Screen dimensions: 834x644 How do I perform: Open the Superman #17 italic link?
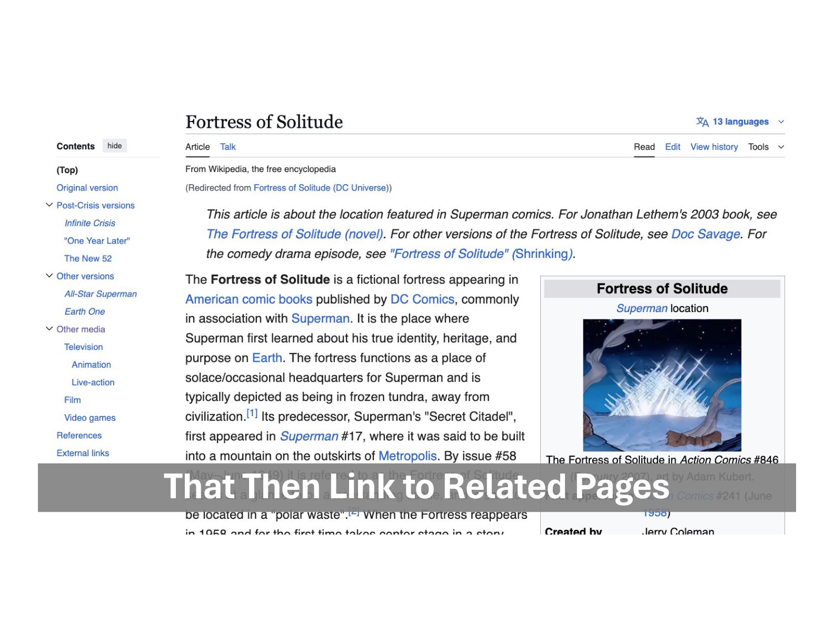click(x=309, y=436)
